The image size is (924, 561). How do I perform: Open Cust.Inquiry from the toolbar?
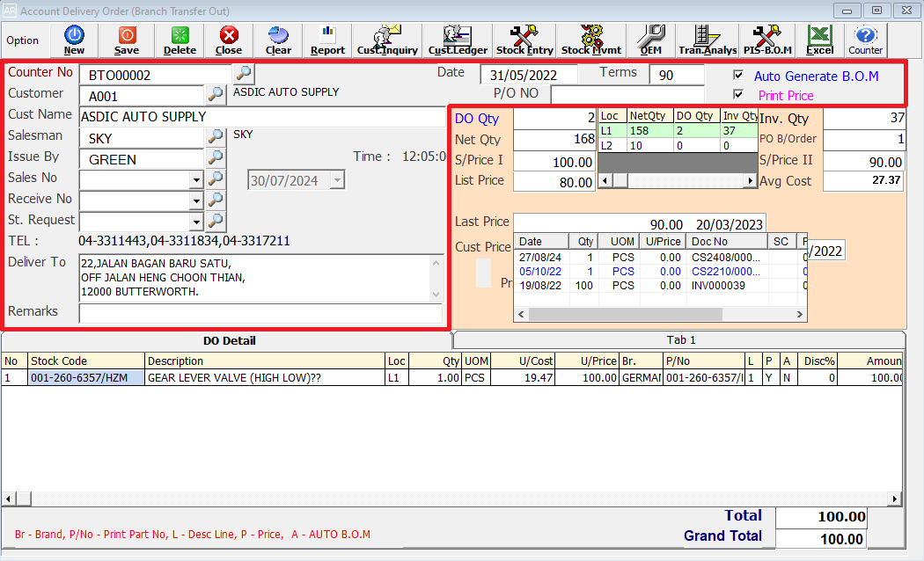click(387, 40)
